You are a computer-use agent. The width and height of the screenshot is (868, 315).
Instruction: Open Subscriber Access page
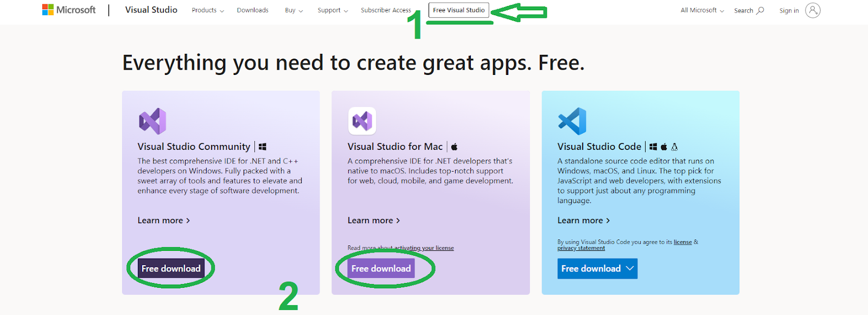(386, 10)
